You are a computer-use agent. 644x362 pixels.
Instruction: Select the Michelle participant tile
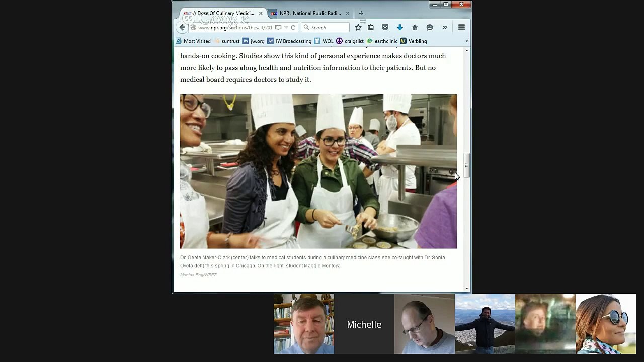point(364,324)
